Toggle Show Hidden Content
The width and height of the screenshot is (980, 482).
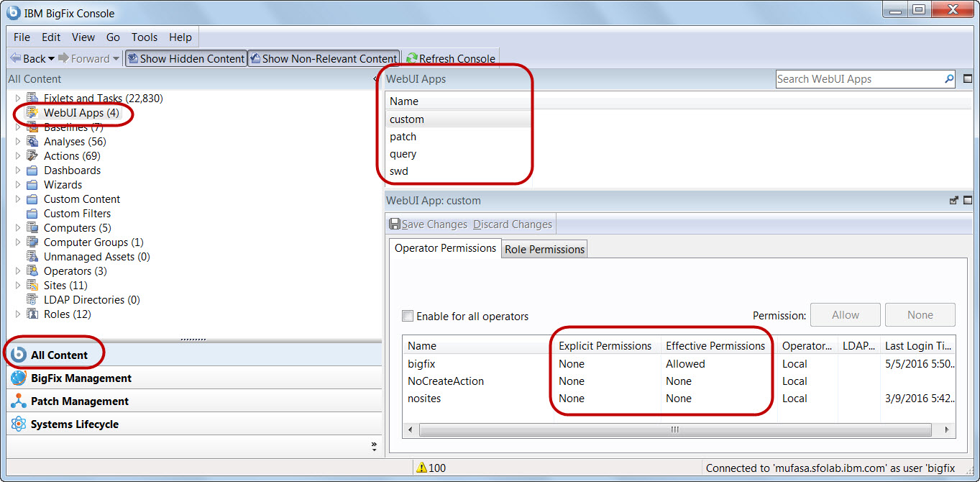pos(186,58)
